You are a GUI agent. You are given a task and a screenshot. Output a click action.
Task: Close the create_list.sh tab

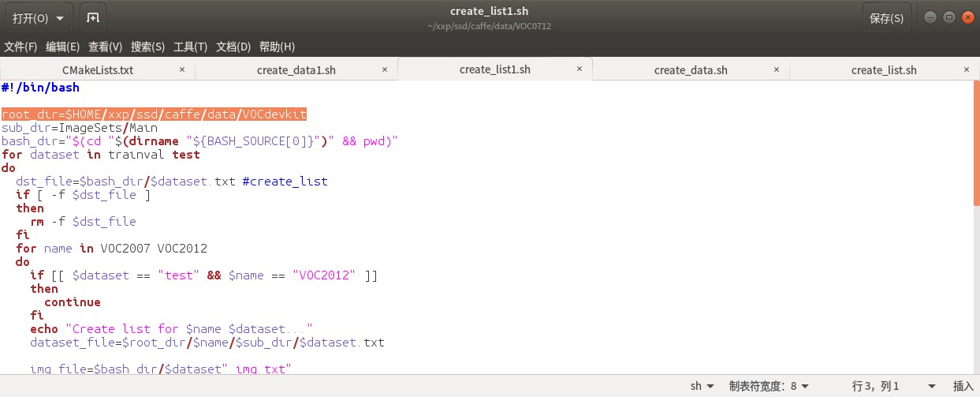[967, 69]
